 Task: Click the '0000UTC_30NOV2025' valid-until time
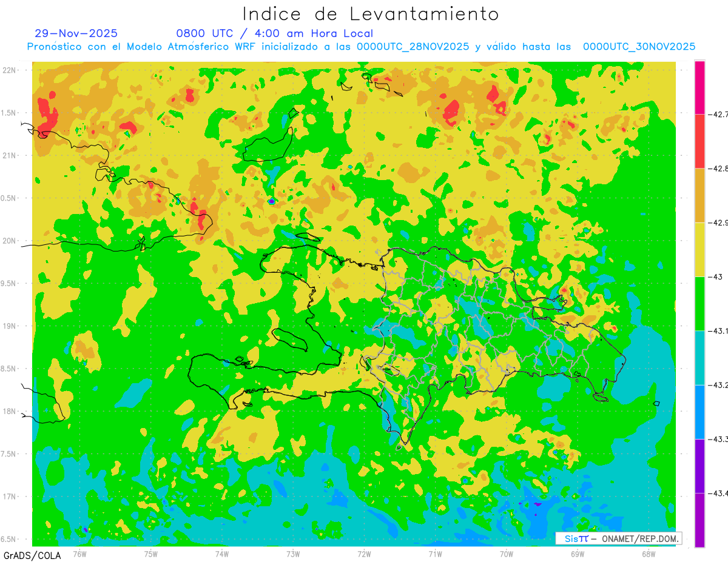639,47
